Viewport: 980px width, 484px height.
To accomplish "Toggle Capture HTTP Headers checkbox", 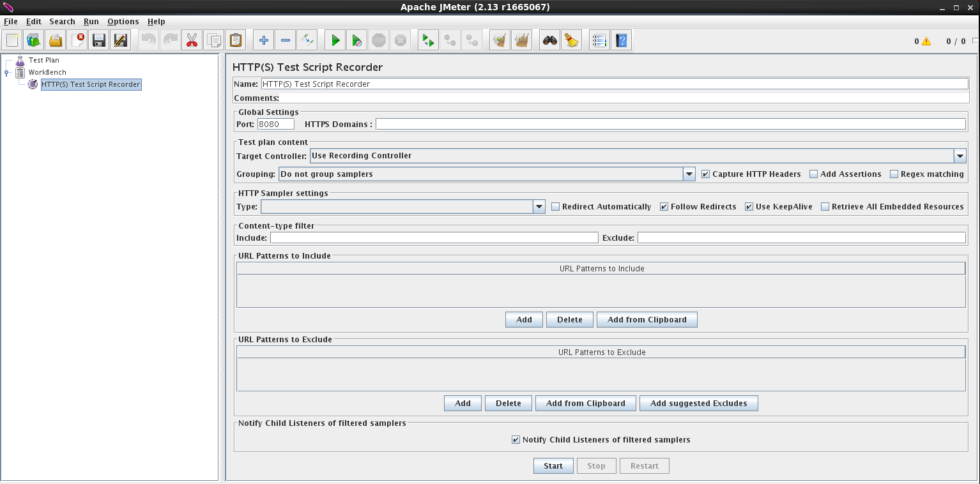I will point(706,174).
